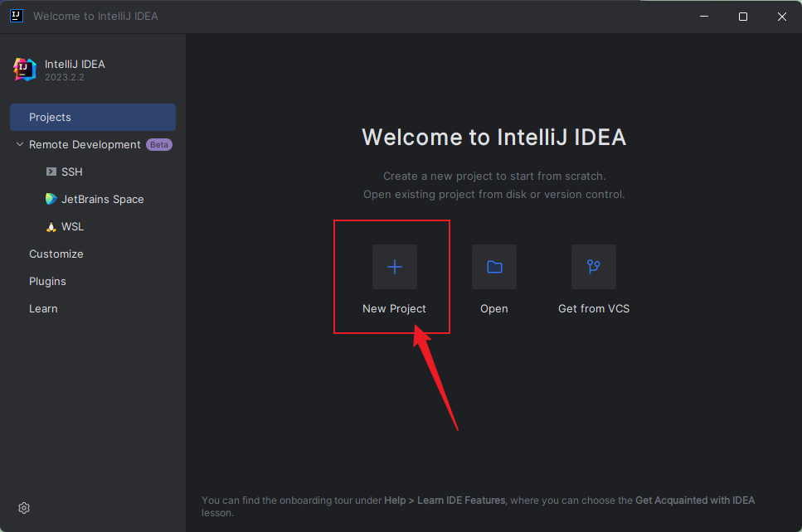Image resolution: width=802 pixels, height=532 pixels.
Task: Select the Remote Development item
Action: pos(85,145)
